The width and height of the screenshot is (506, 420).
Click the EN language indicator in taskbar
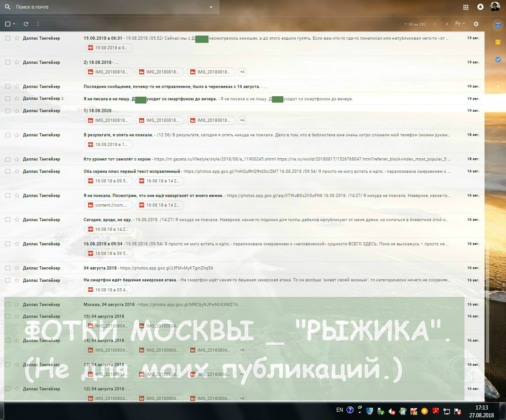[339, 410]
